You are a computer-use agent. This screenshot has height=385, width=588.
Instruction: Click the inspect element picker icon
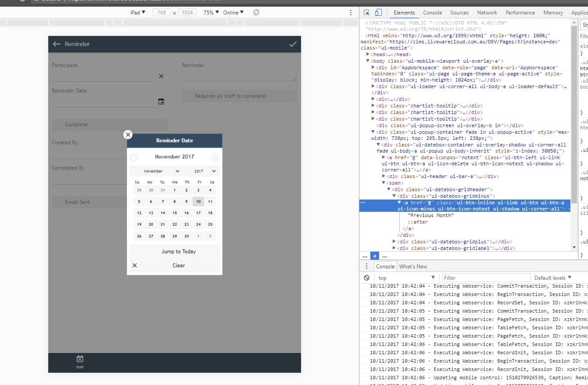click(368, 12)
